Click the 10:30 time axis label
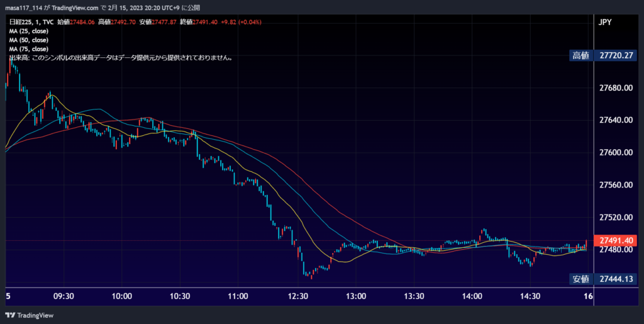The image size is (644, 324). 180,296
